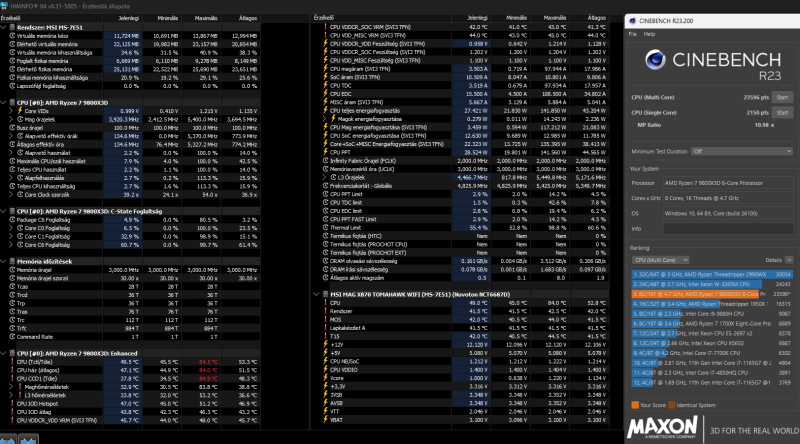Screen dimensions: 800x444
Task: Click the lightning icon beside +12V
Action: [x=325, y=344]
